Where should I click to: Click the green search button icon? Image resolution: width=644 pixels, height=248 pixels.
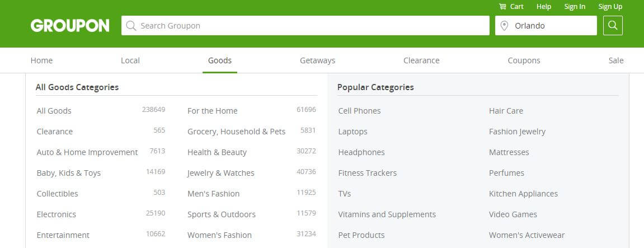point(612,26)
